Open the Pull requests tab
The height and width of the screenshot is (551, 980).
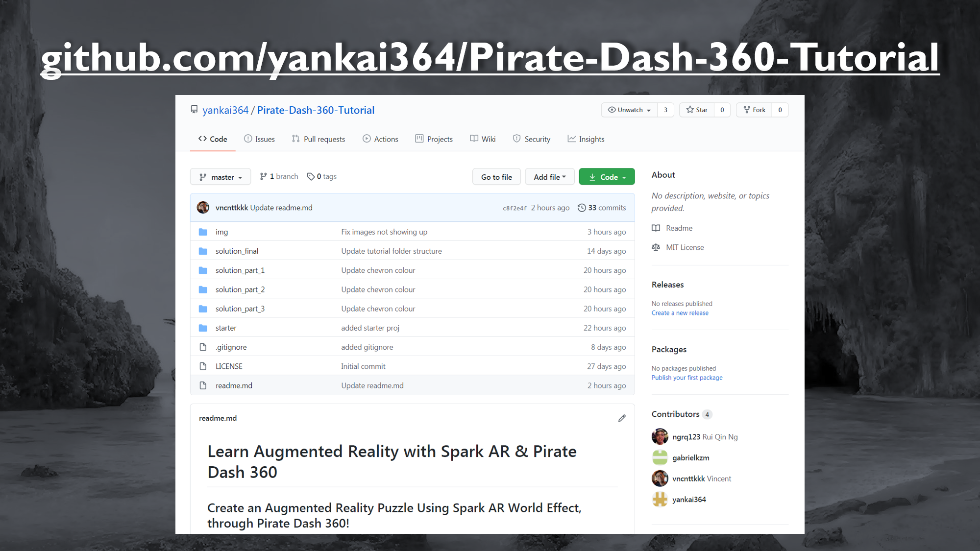click(x=318, y=139)
